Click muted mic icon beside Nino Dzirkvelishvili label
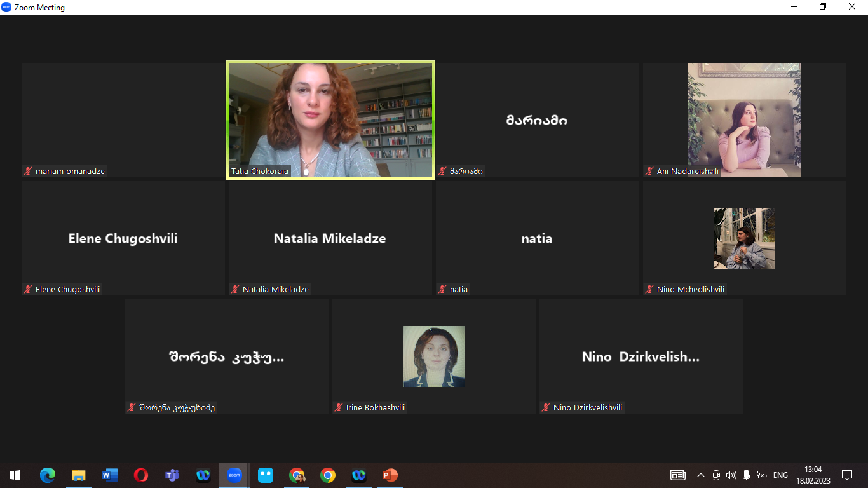This screenshot has width=868, height=488. pos(546,407)
